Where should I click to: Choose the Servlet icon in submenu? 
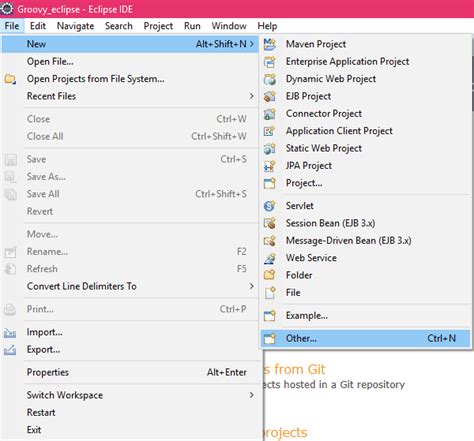coord(270,206)
